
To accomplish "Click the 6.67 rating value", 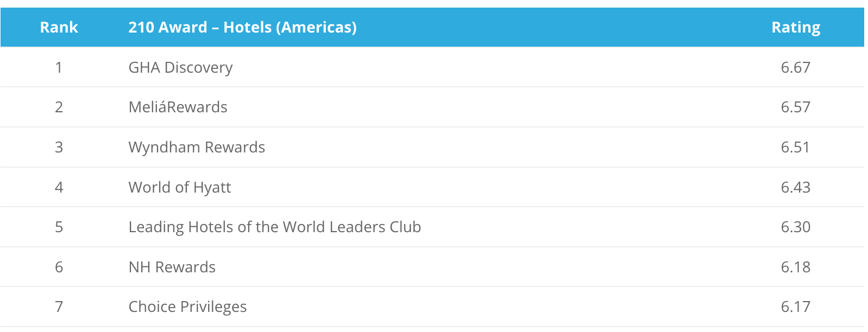I will 795,67.
